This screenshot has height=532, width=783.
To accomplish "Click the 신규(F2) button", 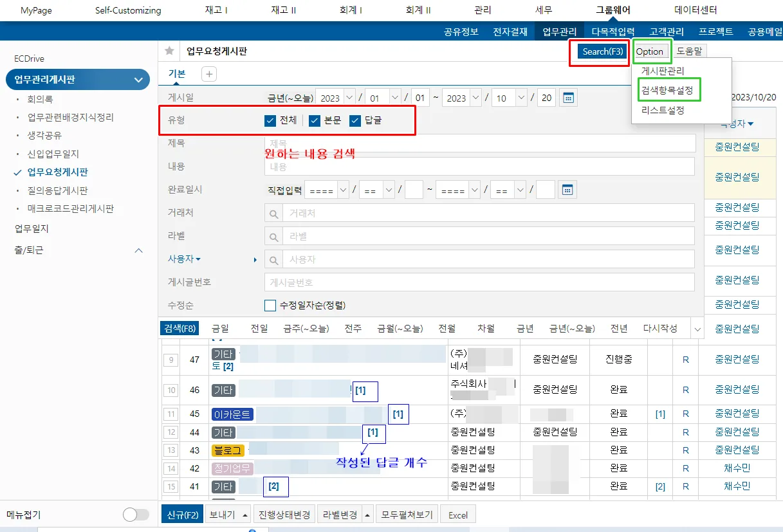I will (181, 515).
